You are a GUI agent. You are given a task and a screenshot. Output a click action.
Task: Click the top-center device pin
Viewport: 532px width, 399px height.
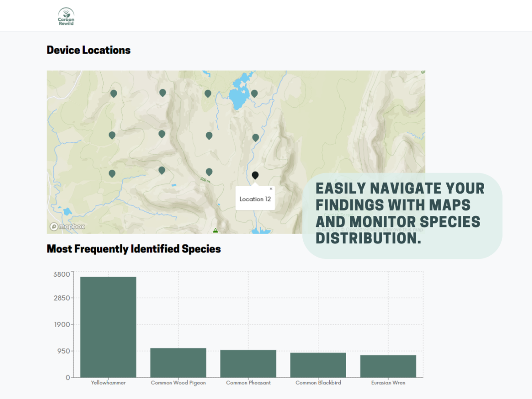pos(162,92)
